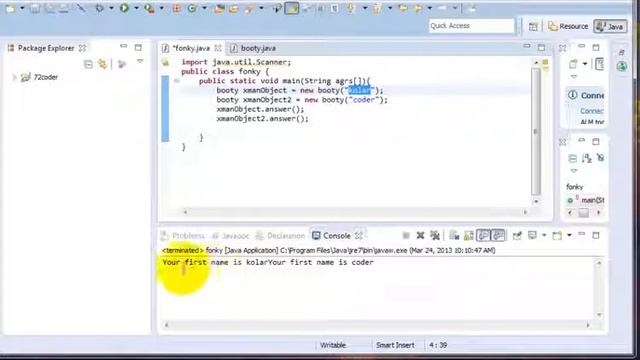This screenshot has height=360, width=640.
Task: Click the Save icon in the toolbar
Action: (x=35, y=8)
